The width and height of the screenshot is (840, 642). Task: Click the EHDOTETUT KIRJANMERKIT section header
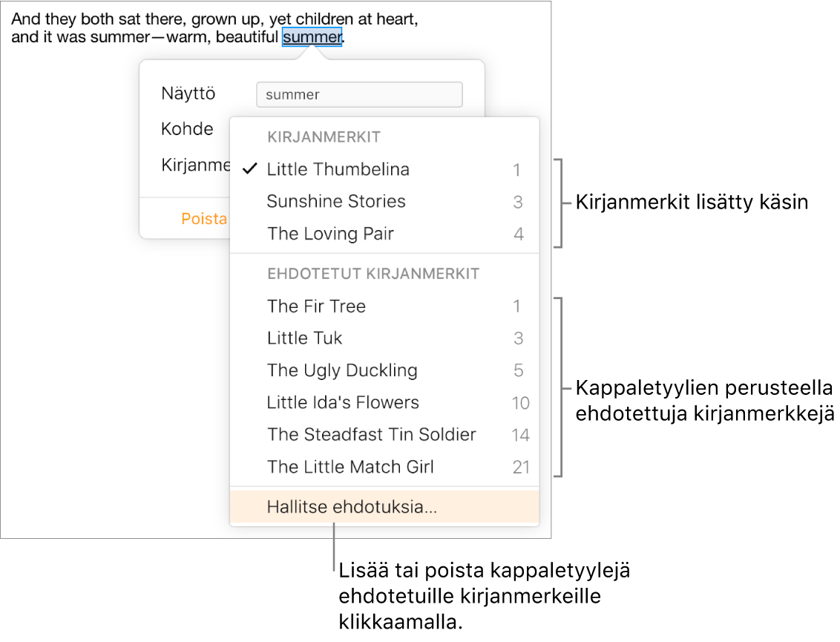pyautogui.click(x=373, y=274)
